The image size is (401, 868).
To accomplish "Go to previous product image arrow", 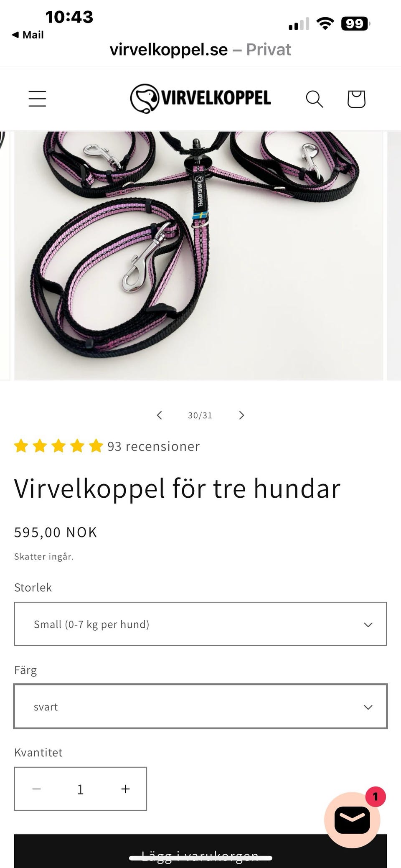I will (x=159, y=415).
